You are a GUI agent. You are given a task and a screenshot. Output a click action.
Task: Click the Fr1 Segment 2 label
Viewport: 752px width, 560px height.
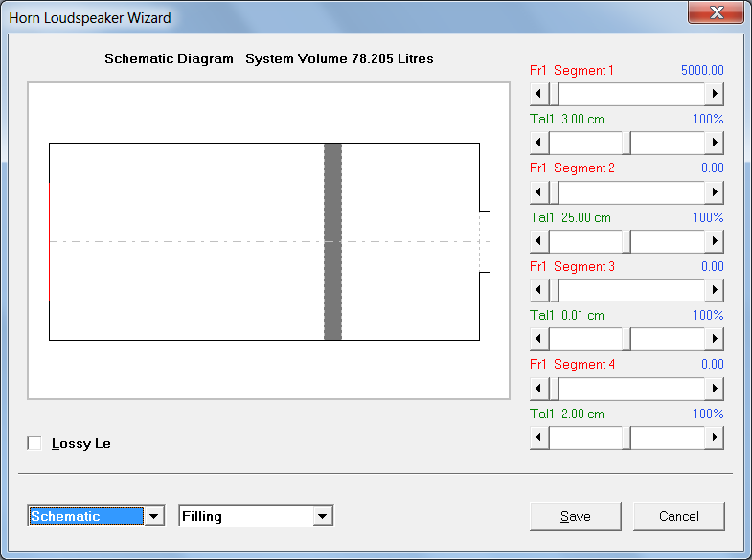point(572,168)
